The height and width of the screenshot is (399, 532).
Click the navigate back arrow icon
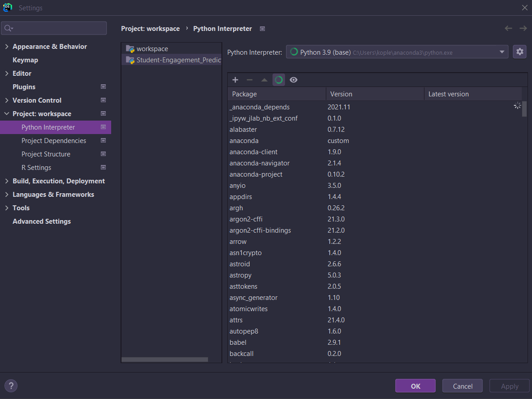point(508,28)
